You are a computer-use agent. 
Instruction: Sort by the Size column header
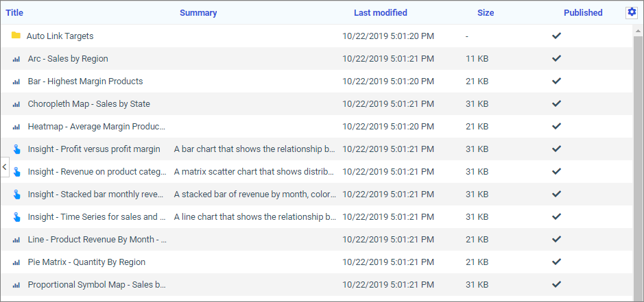[485, 12]
